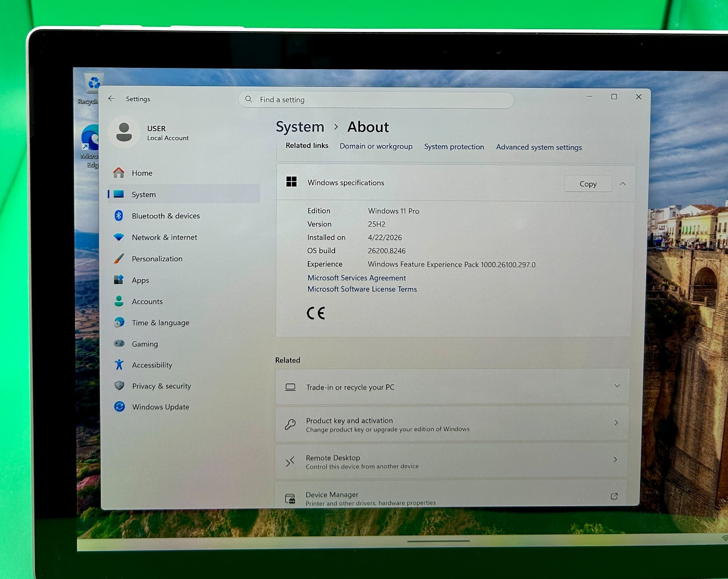The width and height of the screenshot is (728, 579).
Task: Copy the Windows specifications
Action: (588, 184)
